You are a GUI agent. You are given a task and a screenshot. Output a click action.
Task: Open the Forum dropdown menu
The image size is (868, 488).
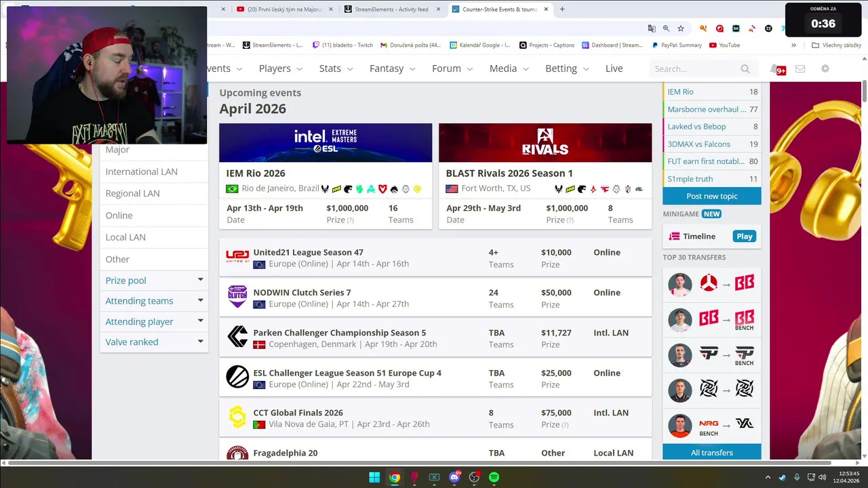point(451,68)
